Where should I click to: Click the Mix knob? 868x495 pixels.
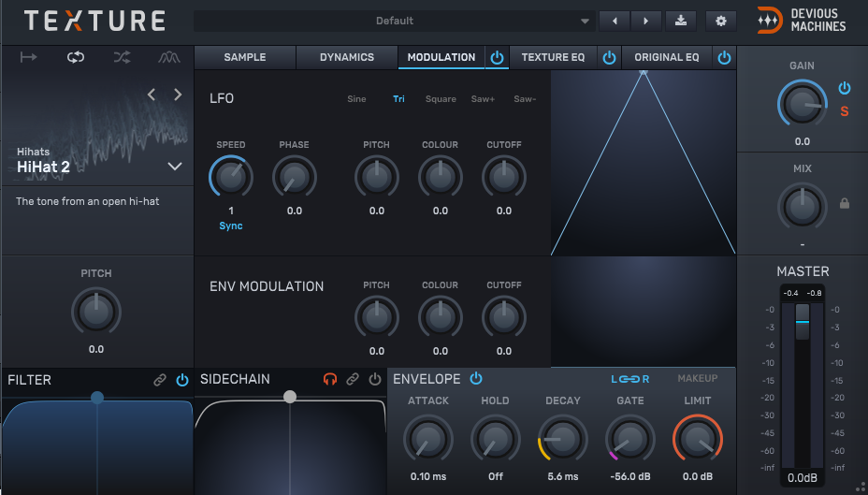pyautogui.click(x=803, y=207)
